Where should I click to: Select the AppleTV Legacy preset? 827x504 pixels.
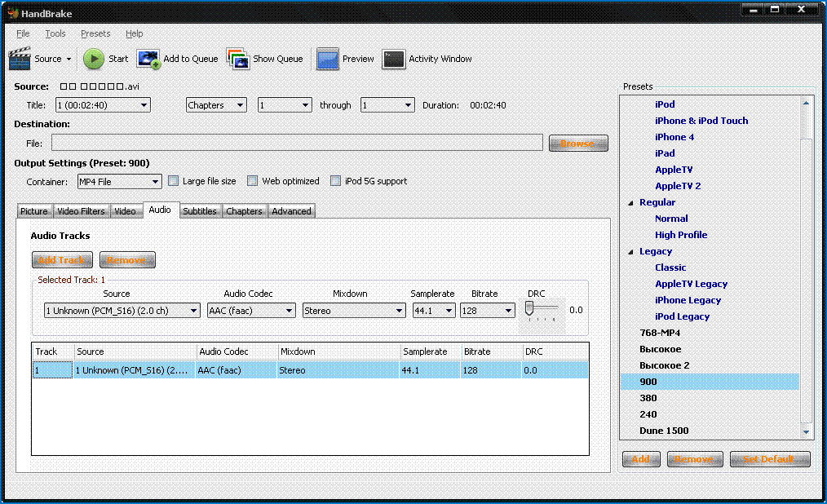coord(691,284)
